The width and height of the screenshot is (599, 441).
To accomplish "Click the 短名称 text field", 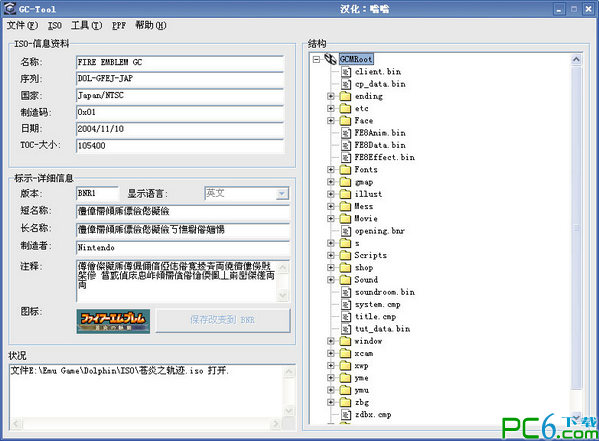I will click(183, 211).
